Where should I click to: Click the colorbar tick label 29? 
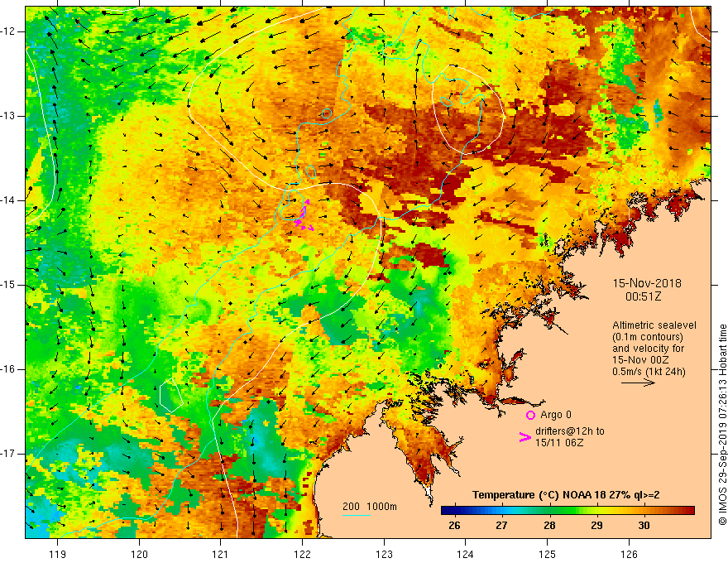click(597, 526)
